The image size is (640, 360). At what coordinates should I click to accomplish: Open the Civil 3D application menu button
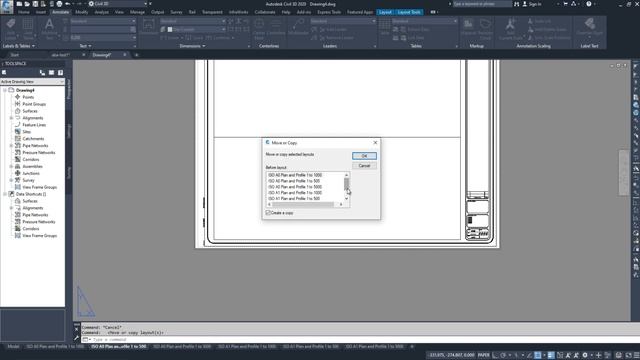coord(7,7)
